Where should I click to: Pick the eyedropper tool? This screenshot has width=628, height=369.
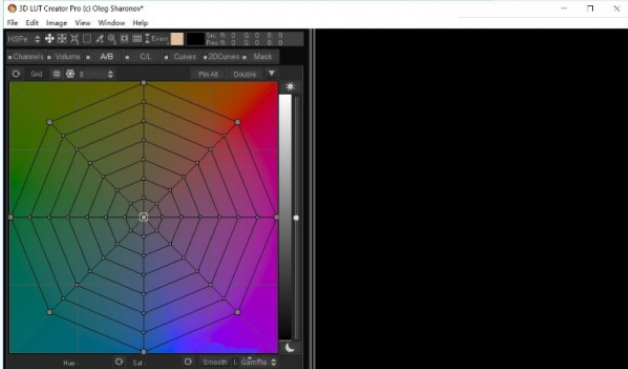tap(99, 38)
